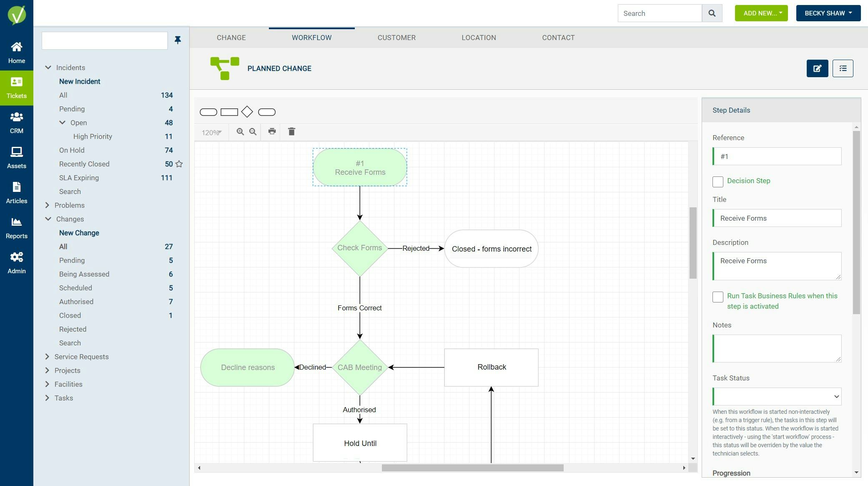The width and height of the screenshot is (868, 486).
Task: Select the rectangle shape tool
Action: point(229,112)
